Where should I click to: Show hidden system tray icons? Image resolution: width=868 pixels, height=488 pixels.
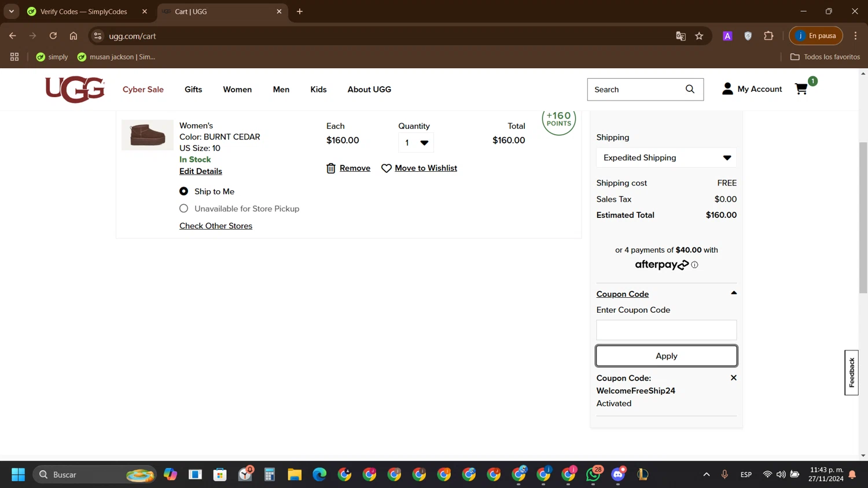(x=707, y=475)
